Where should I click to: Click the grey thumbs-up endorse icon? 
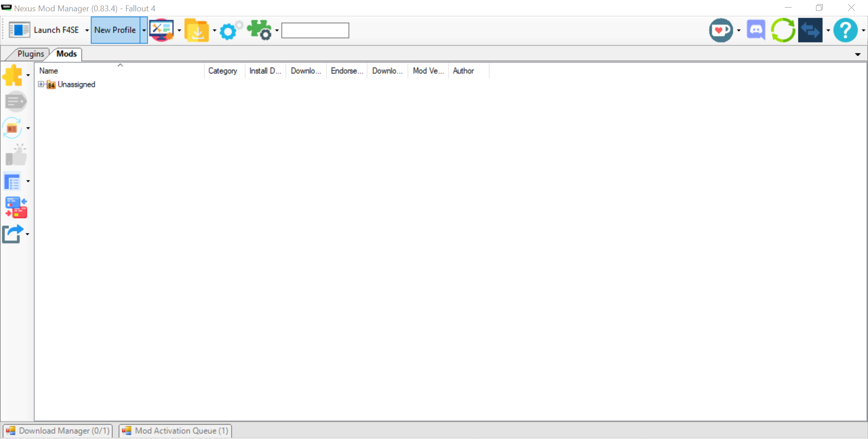pyautogui.click(x=16, y=155)
